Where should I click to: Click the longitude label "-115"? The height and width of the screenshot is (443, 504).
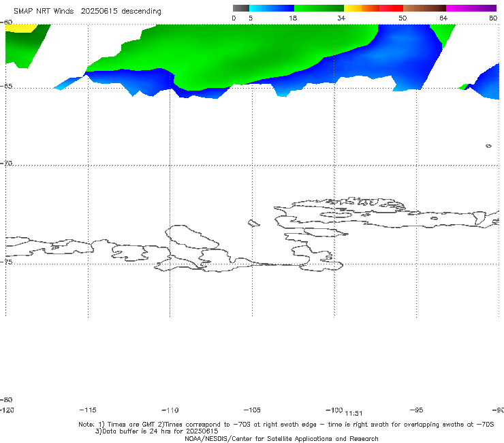pyautogui.click(x=88, y=410)
